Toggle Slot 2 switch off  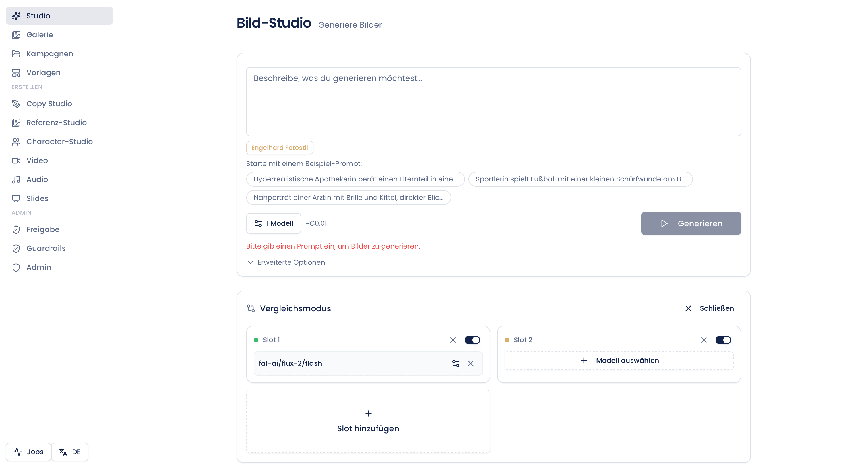pyautogui.click(x=723, y=340)
